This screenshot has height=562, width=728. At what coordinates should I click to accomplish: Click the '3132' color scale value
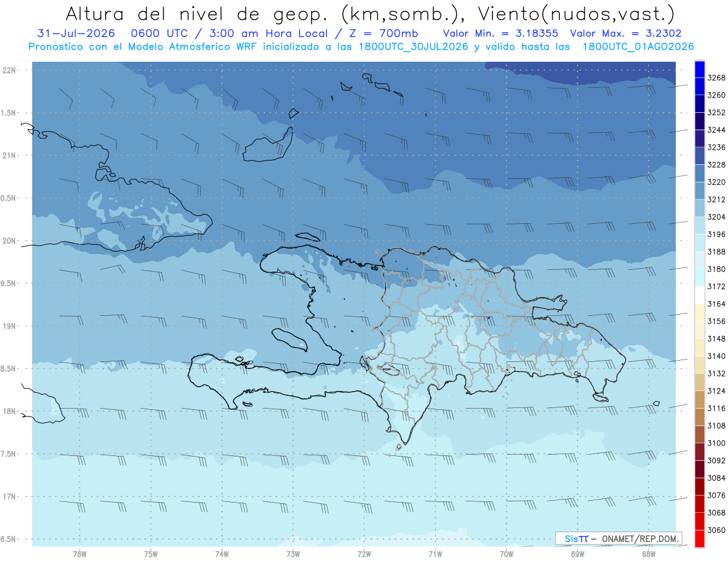(x=716, y=373)
